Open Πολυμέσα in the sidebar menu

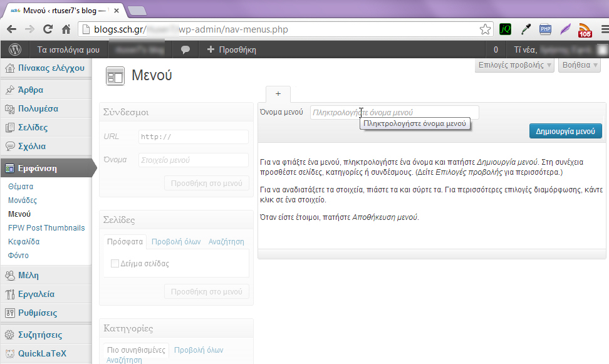click(38, 108)
